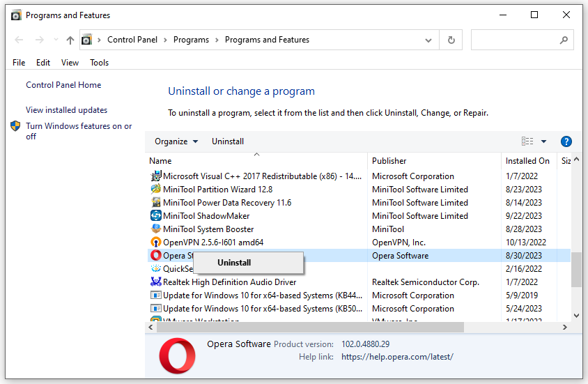
Task: Open the Tools menu
Action: coord(100,63)
